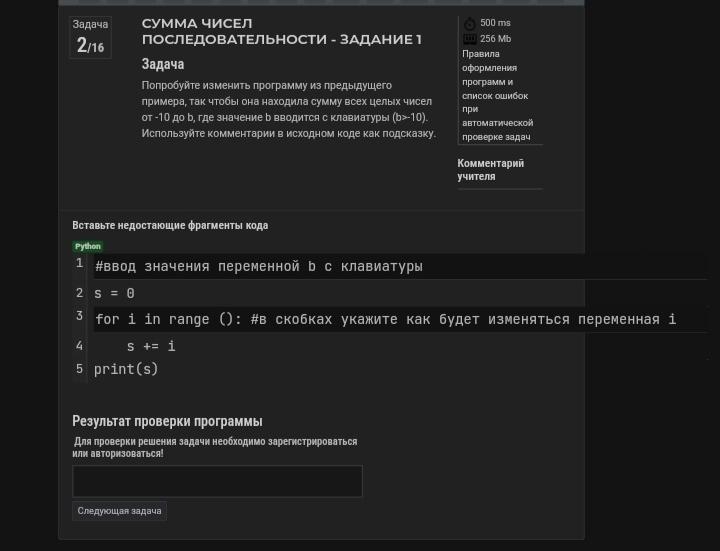720x551 pixels.
Task: Click the input field on code line 1
Action: coord(400,266)
